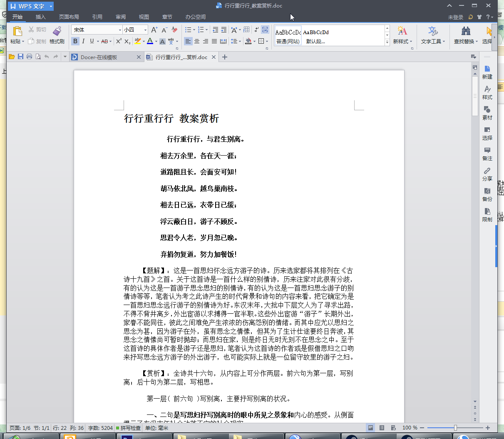Click highlight color swatch icon
Image resolution: width=504 pixels, height=439 pixels.
(138, 41)
